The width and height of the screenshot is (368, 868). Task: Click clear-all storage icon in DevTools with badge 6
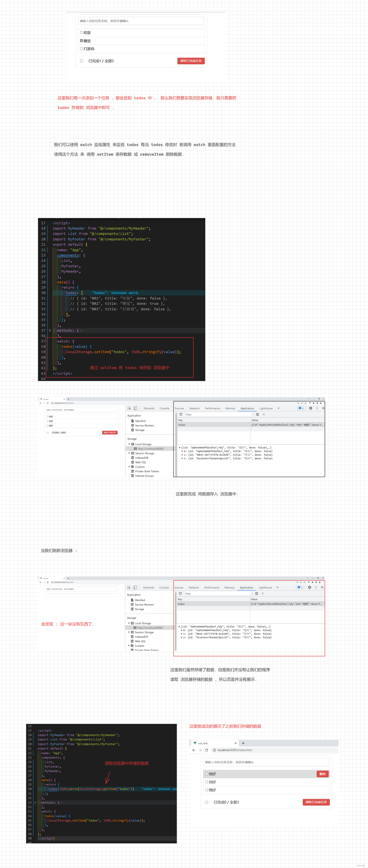coord(257,414)
